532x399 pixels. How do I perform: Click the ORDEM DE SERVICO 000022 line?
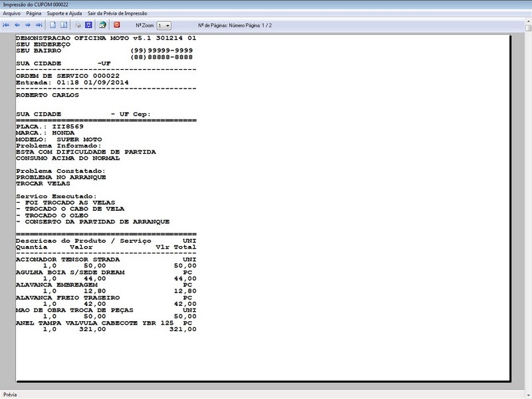coord(68,76)
